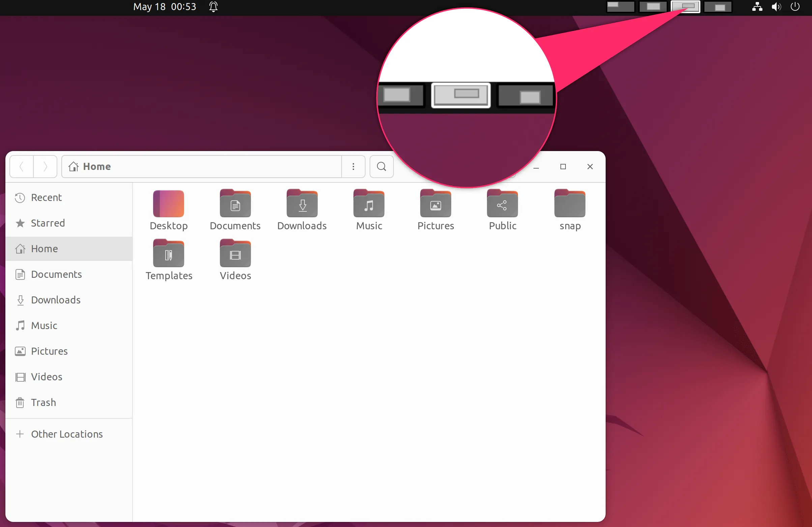The width and height of the screenshot is (812, 527).
Task: Open the Videos folder in main view
Action: (235, 254)
